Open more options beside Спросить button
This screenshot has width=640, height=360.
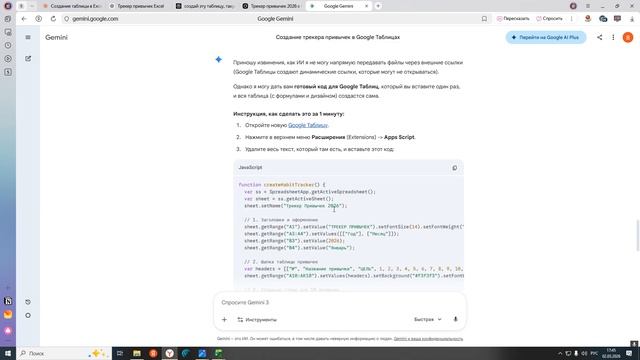(571, 19)
